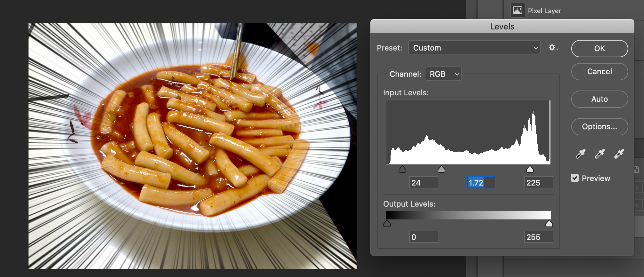Click the output levels gradient bar
The height and width of the screenshot is (277, 644).
pyautogui.click(x=468, y=215)
